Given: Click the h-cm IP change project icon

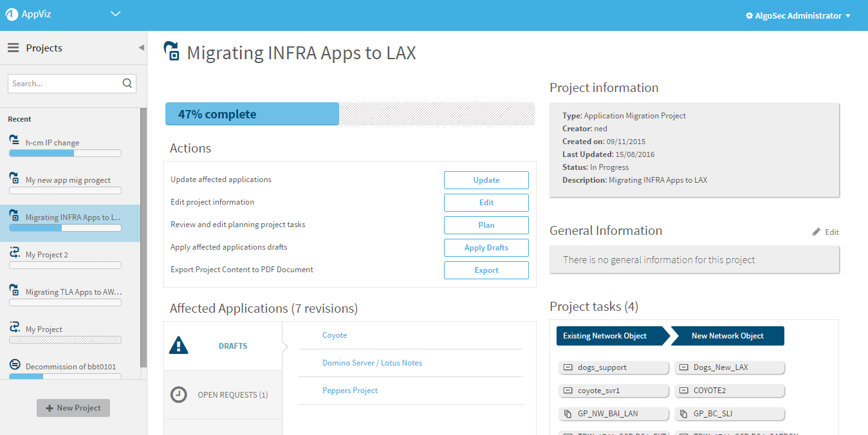Looking at the screenshot, I should coord(14,140).
